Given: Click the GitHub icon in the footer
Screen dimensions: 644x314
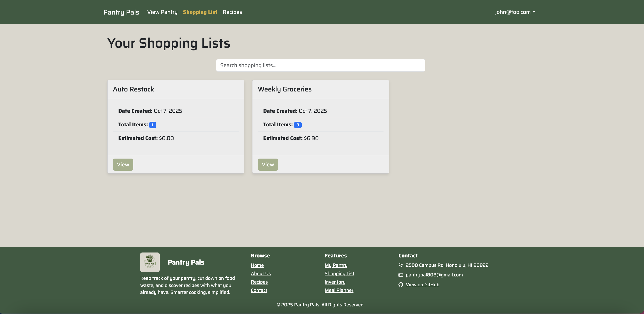Looking at the screenshot, I should pos(401,284).
